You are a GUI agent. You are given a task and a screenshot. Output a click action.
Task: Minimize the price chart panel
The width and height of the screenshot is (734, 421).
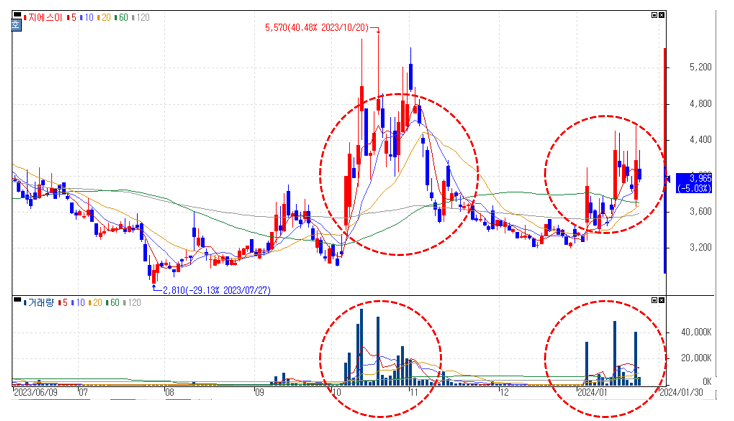click(654, 15)
